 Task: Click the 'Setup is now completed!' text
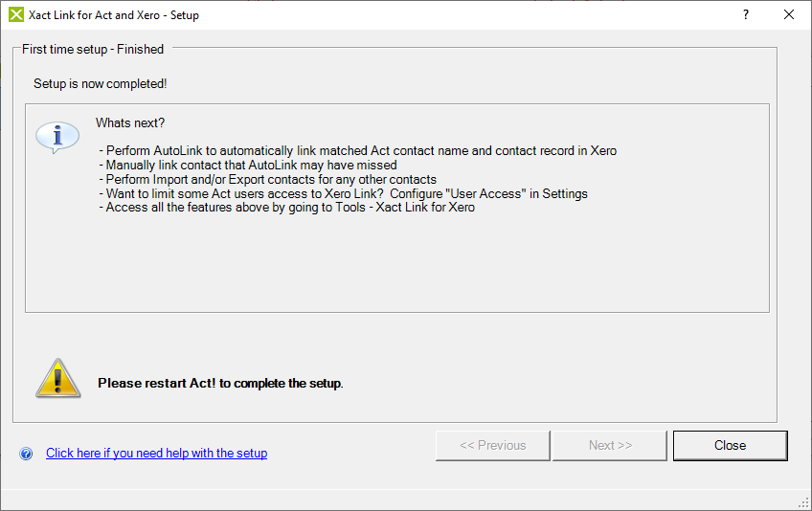pos(100,84)
